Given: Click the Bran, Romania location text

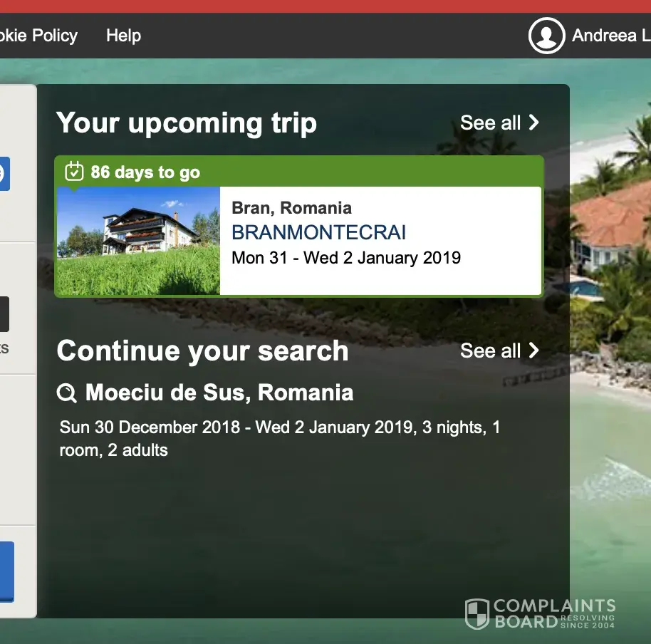Looking at the screenshot, I should click(291, 208).
